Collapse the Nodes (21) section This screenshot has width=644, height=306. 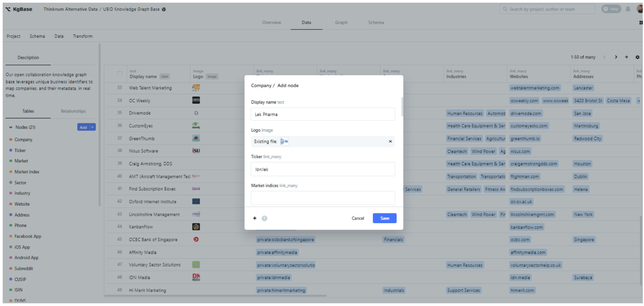tap(11, 127)
